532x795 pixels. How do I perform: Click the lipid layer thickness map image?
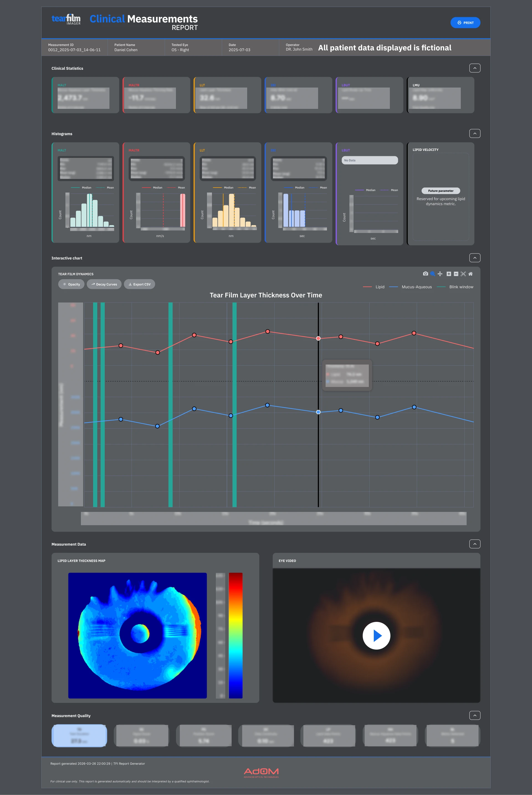pyautogui.click(x=137, y=636)
